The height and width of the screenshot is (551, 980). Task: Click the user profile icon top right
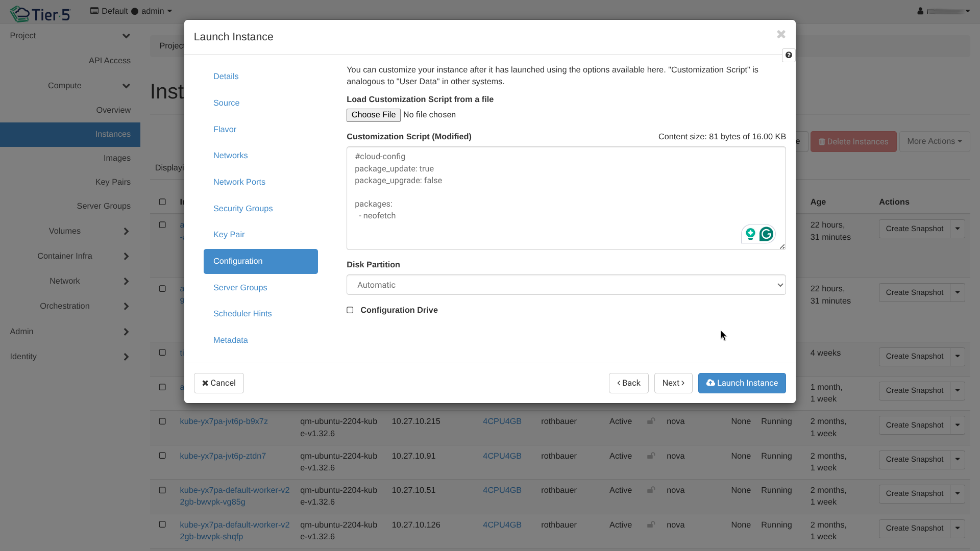pyautogui.click(x=920, y=11)
